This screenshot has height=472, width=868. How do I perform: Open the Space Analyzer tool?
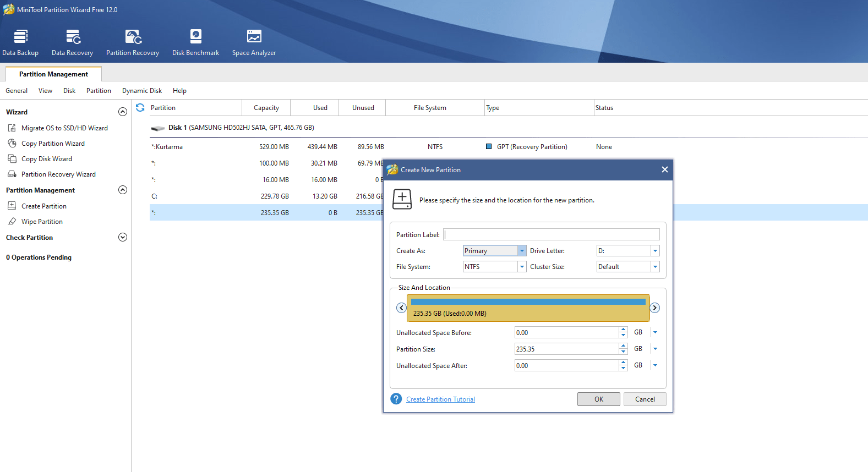[254, 43]
